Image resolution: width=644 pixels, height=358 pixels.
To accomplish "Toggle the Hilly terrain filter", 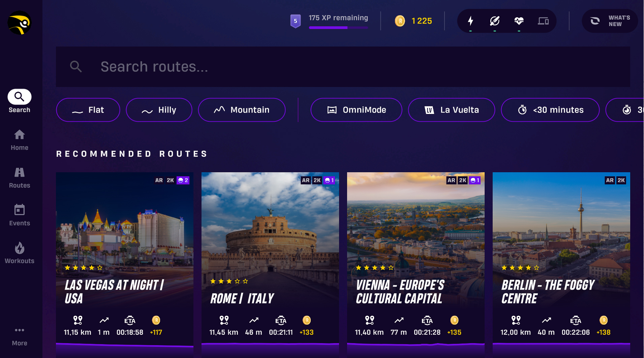I will pyautogui.click(x=159, y=110).
